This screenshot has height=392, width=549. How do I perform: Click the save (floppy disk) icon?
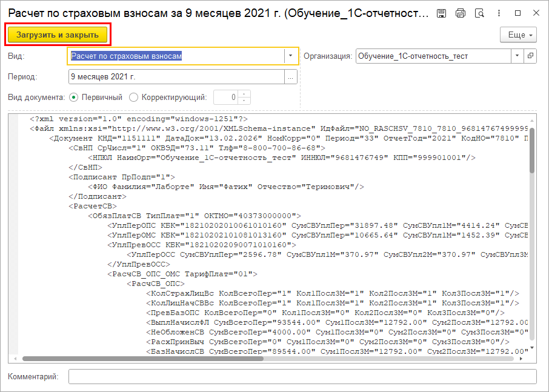click(442, 13)
